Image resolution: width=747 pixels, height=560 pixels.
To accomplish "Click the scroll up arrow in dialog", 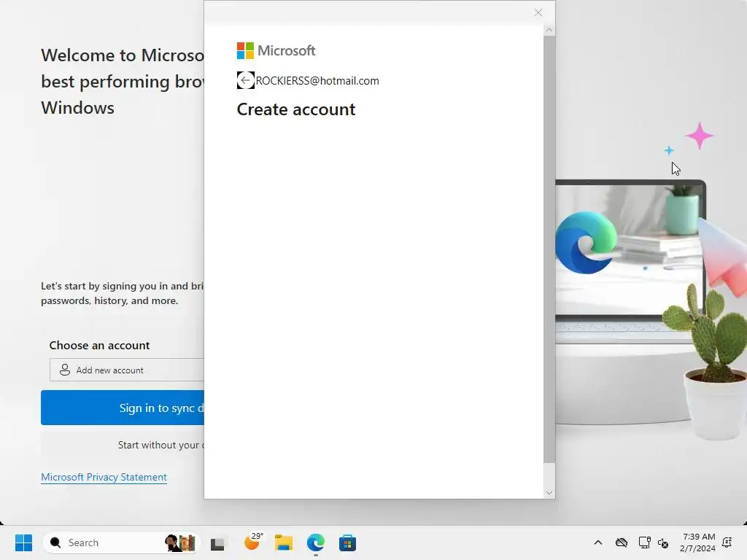I will [549, 30].
